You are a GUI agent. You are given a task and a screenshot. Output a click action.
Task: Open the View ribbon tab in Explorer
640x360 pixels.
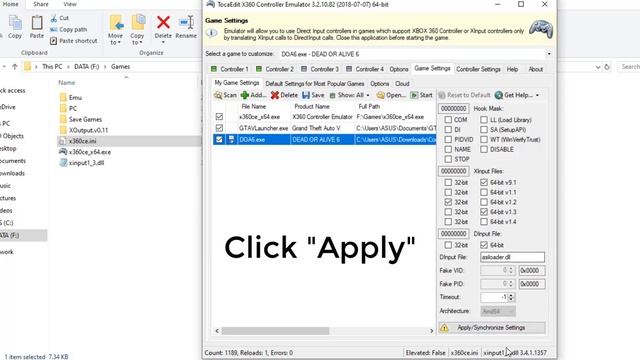(x=70, y=4)
